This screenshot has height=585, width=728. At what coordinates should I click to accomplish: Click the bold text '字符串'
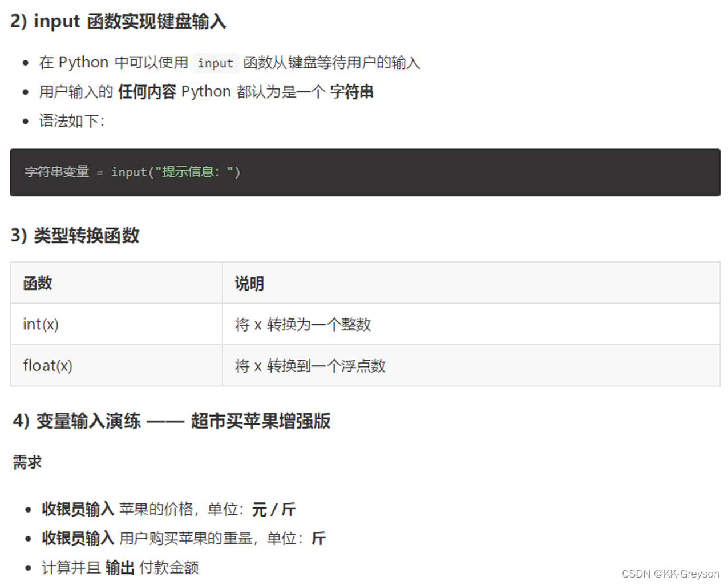[351, 92]
